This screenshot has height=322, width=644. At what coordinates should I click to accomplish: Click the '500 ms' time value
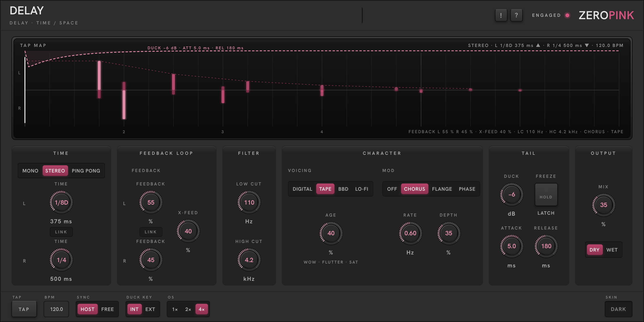click(x=61, y=279)
